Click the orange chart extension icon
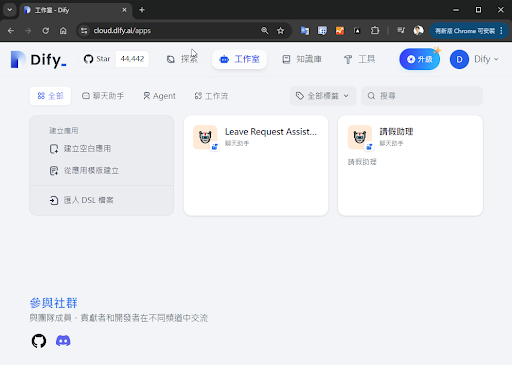This screenshot has height=365, width=512. tap(340, 31)
